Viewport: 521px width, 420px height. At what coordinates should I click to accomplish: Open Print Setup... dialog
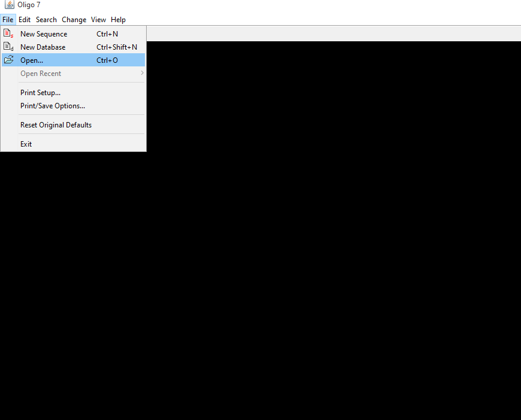tap(40, 93)
